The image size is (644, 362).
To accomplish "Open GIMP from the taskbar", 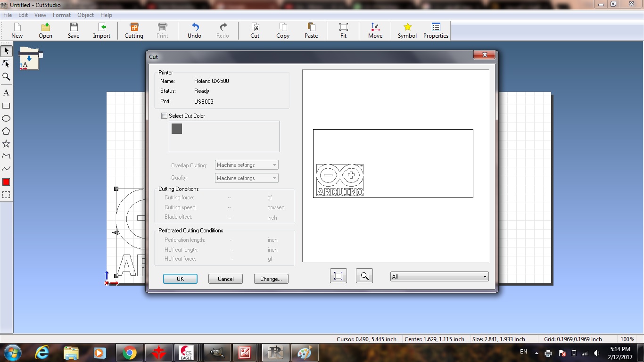I will tap(217, 353).
